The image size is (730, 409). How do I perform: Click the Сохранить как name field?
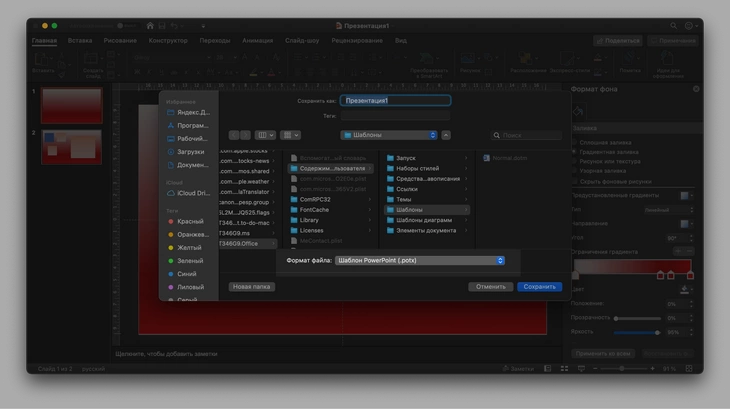[395, 101]
